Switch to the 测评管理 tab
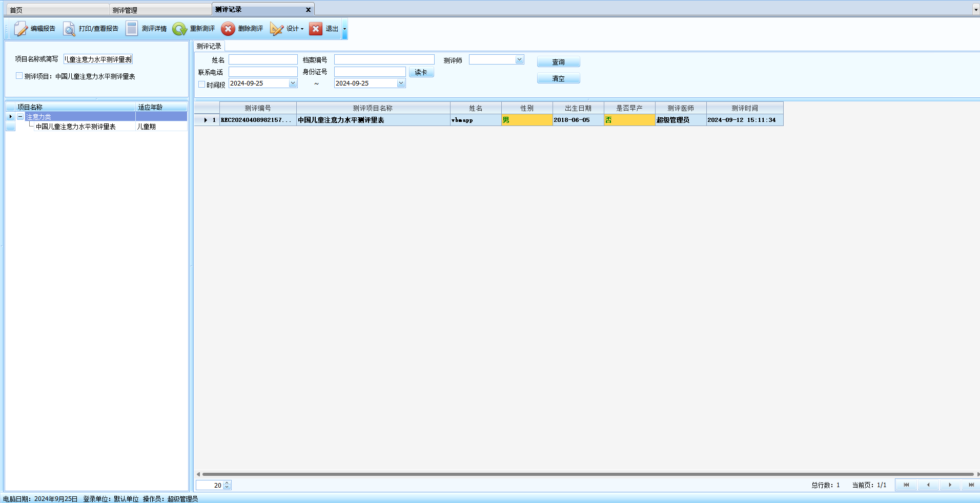 tap(125, 10)
